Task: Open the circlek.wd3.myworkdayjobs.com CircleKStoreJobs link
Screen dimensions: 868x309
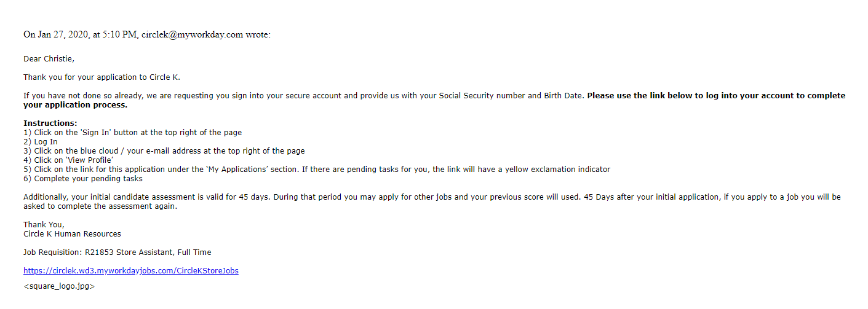Action: point(131,270)
